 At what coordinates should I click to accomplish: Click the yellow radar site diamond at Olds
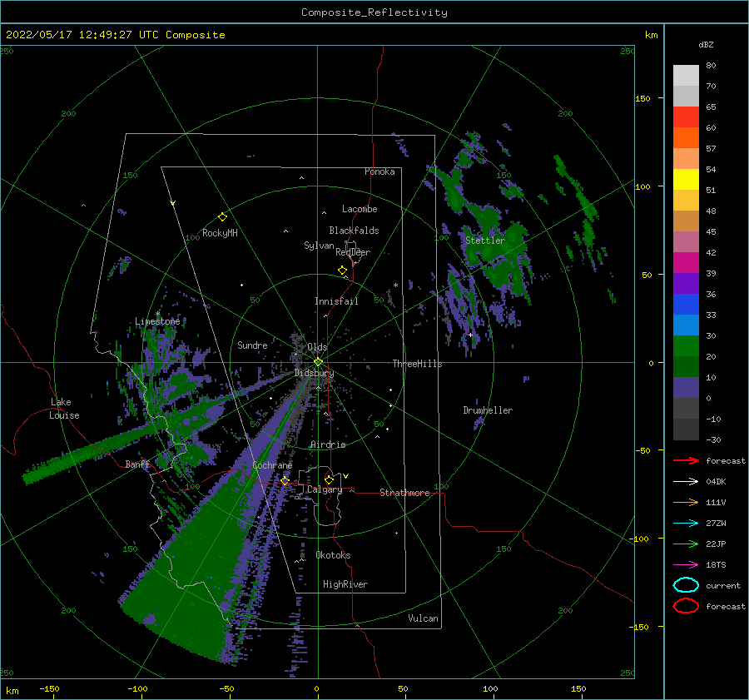pos(318,362)
